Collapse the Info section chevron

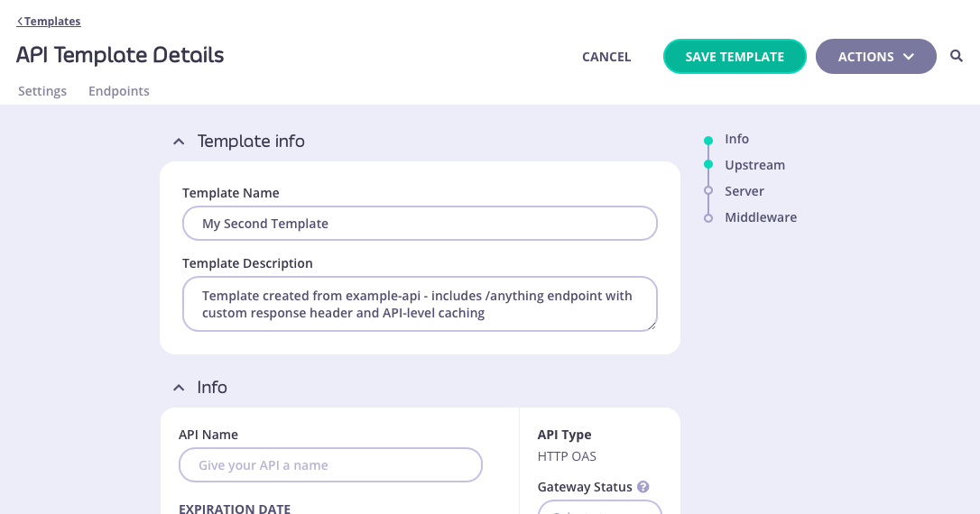179,388
